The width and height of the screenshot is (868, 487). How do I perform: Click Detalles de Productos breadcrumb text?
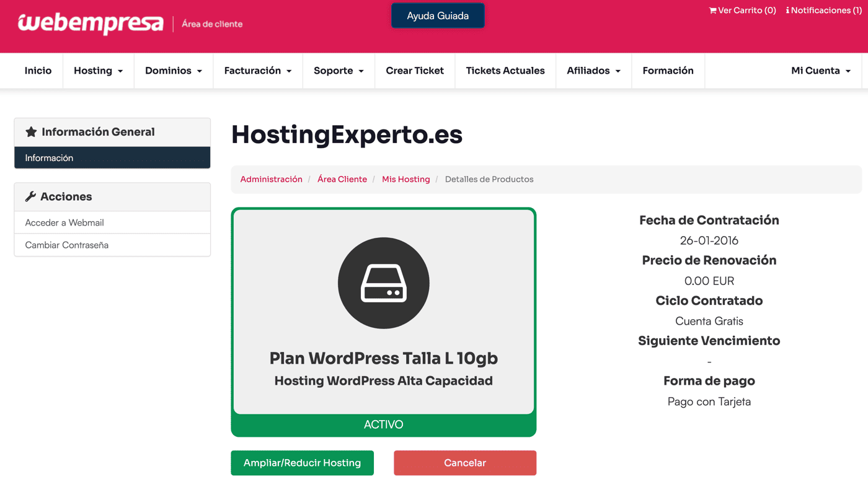pyautogui.click(x=489, y=179)
